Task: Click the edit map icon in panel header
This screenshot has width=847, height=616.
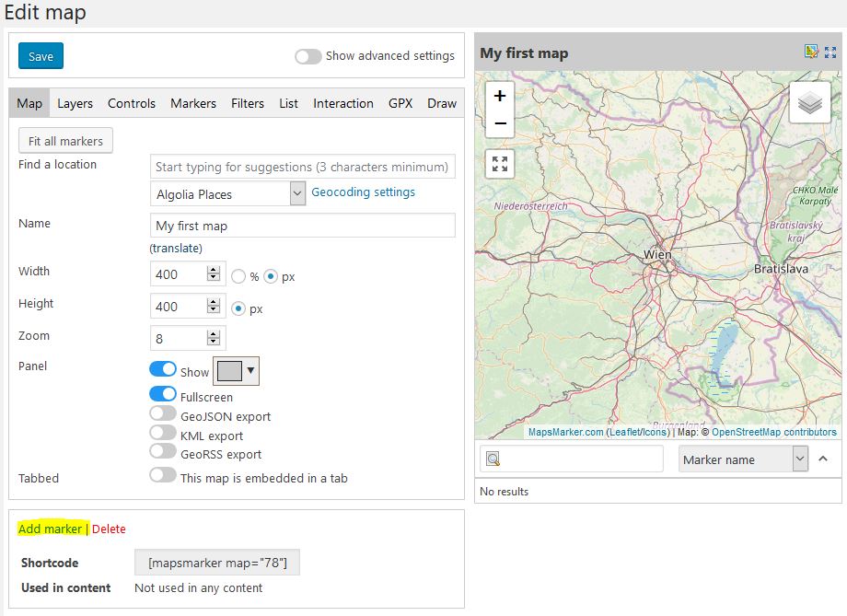Action: click(x=811, y=52)
